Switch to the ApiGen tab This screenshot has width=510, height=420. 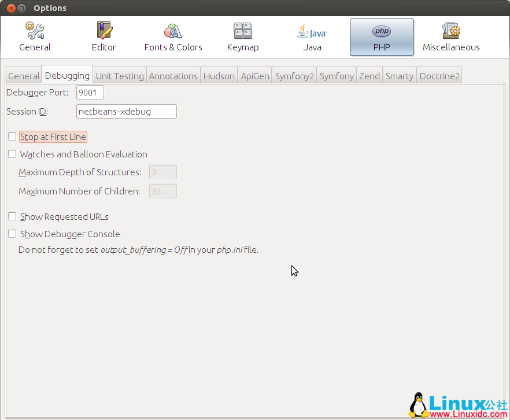[255, 76]
